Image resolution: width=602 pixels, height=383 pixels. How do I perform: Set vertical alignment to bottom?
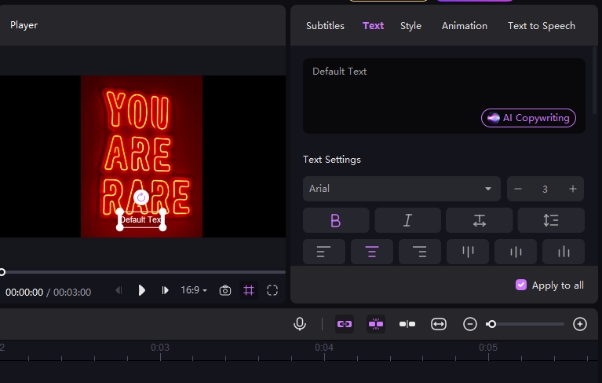(x=563, y=252)
